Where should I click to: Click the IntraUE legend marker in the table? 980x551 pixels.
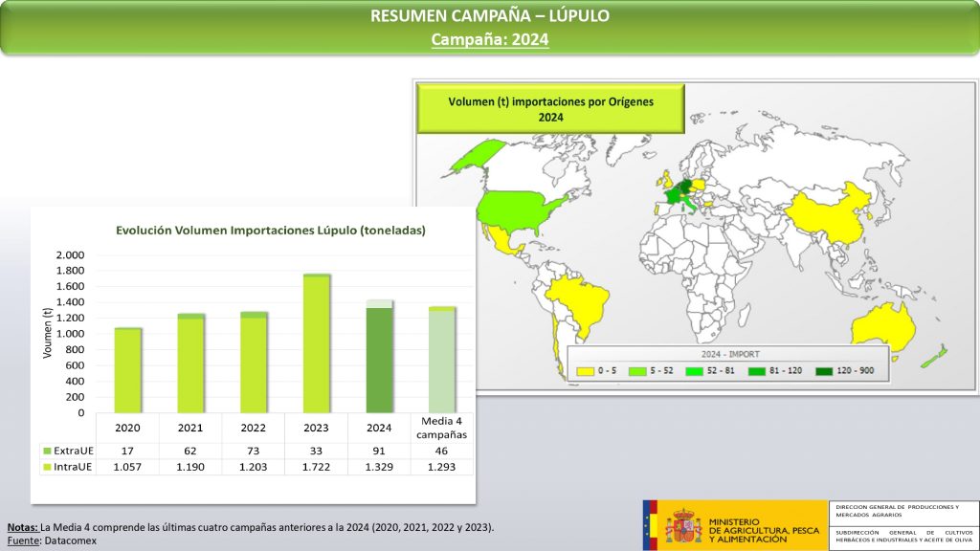tap(49, 468)
